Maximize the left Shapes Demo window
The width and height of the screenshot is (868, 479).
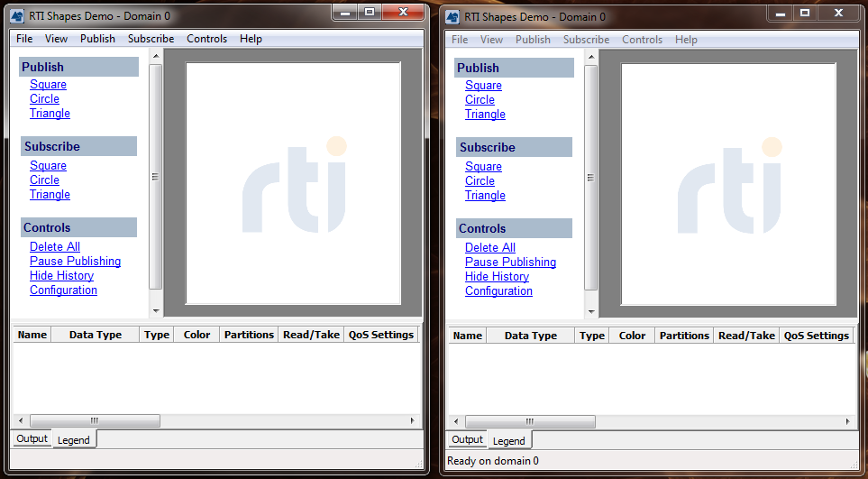[370, 13]
